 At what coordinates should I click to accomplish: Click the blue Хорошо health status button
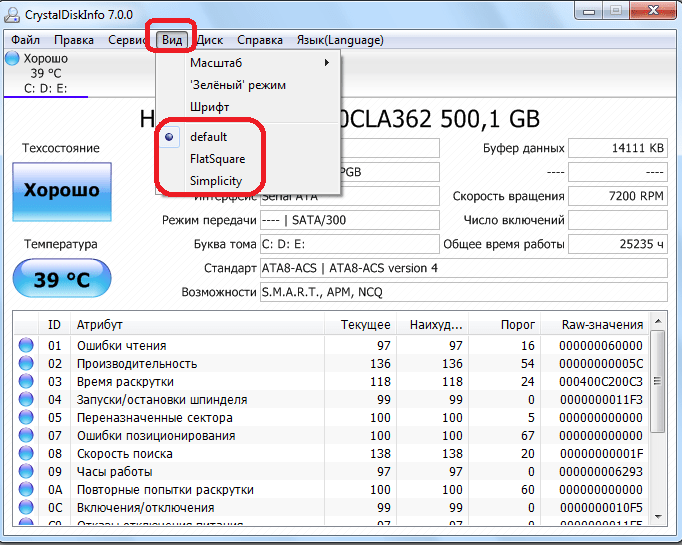click(x=62, y=192)
